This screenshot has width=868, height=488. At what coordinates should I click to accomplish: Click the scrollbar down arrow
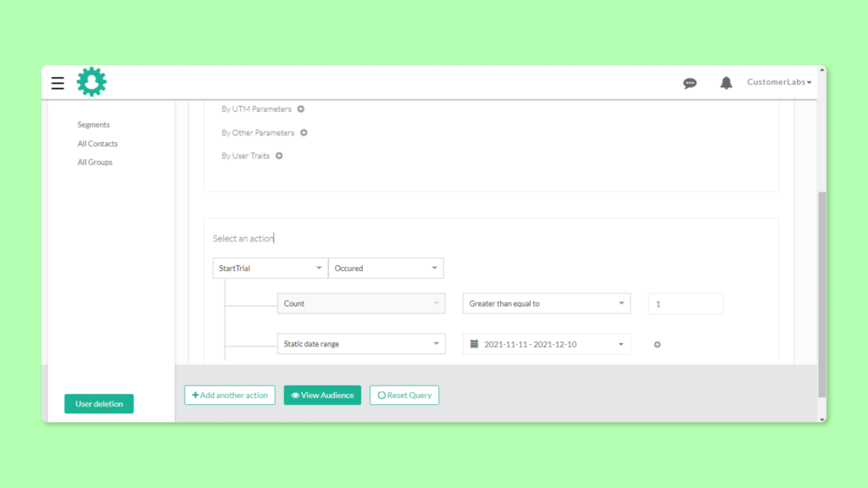click(822, 419)
